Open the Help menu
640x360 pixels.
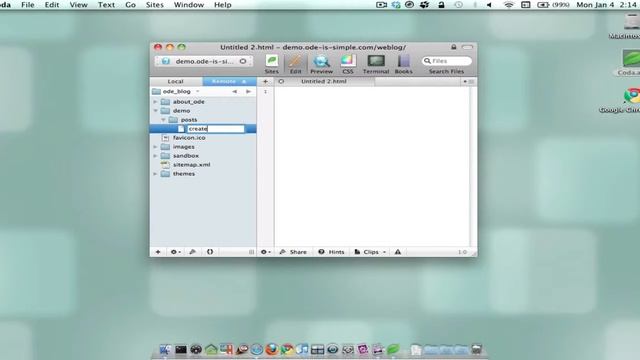(223, 5)
